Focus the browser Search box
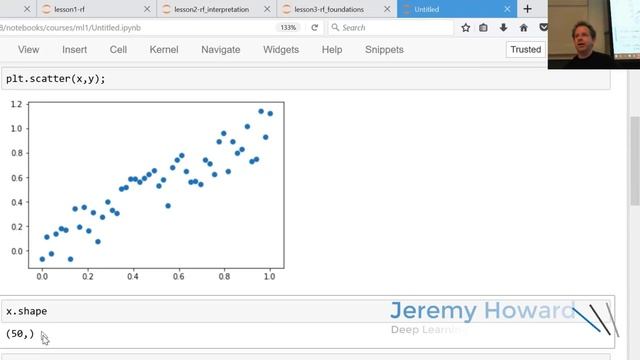 [391, 28]
